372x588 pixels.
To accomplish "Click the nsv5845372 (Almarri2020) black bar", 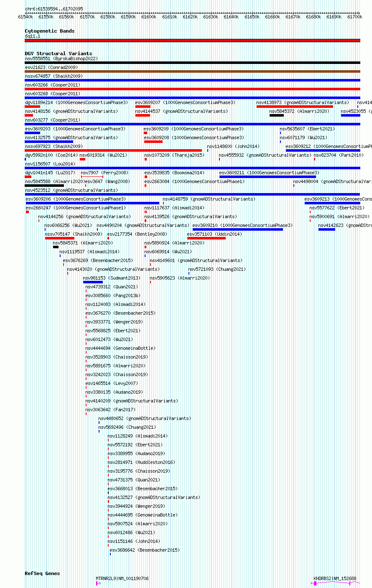I will click(277, 115).
